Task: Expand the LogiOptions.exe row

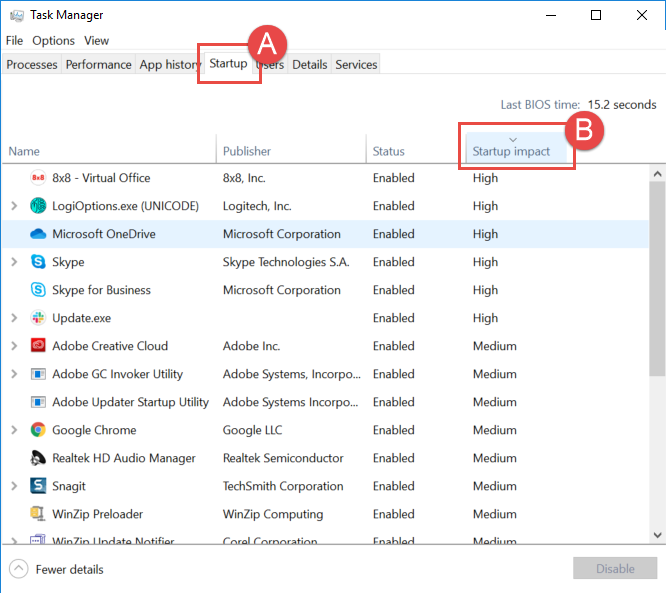Action: [x=14, y=206]
